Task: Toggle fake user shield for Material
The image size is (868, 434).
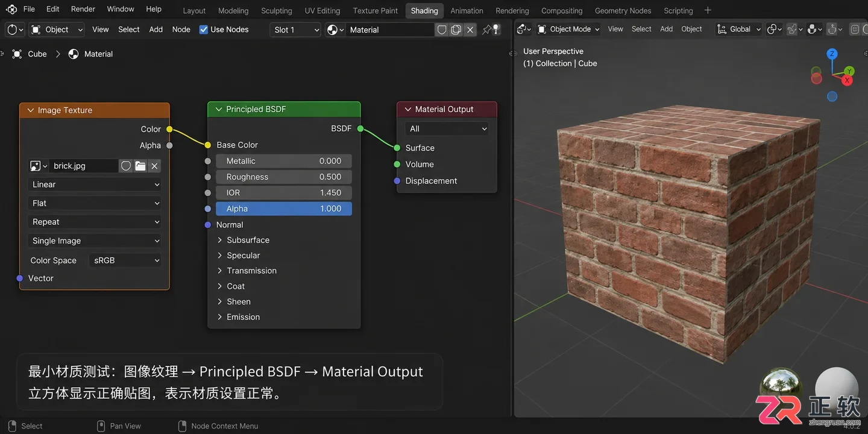Action: click(442, 30)
